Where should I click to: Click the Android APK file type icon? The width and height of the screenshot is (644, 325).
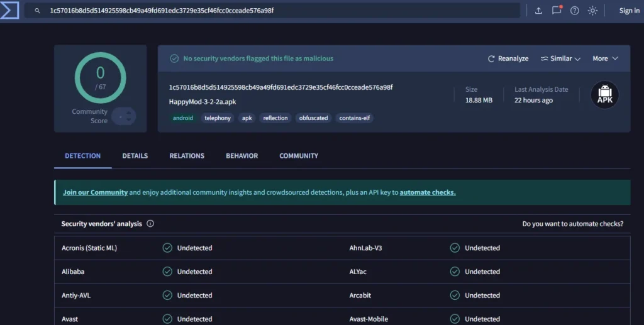(x=604, y=95)
